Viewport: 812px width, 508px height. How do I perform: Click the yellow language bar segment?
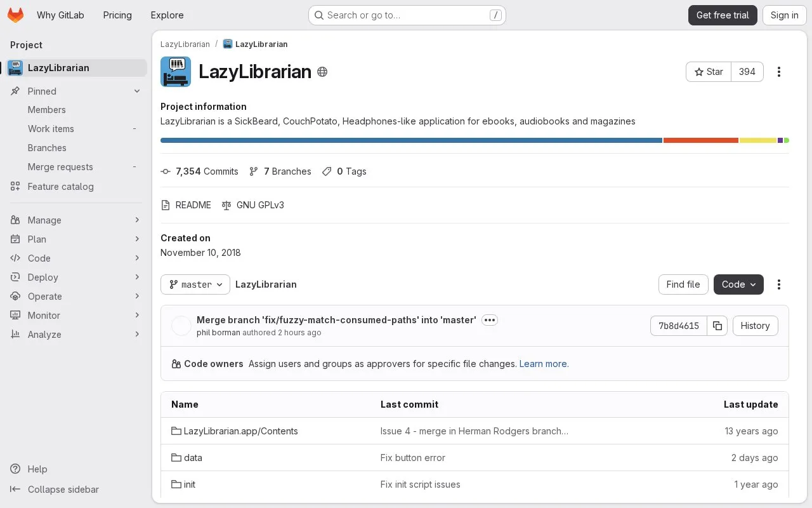coord(758,140)
